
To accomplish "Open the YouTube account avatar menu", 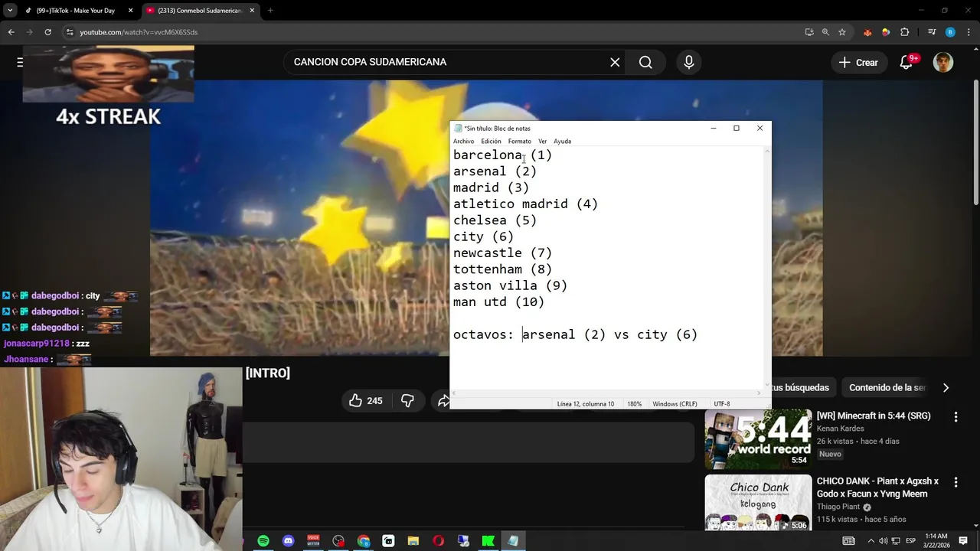I will coord(943,62).
